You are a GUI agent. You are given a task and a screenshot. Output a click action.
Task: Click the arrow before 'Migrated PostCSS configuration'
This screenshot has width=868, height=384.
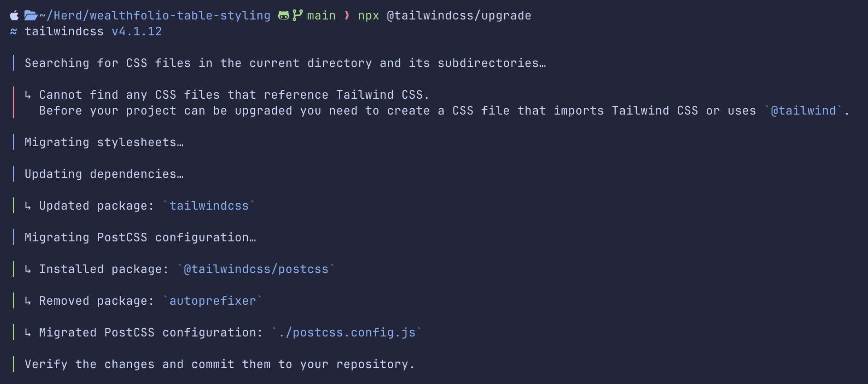pos(28,333)
